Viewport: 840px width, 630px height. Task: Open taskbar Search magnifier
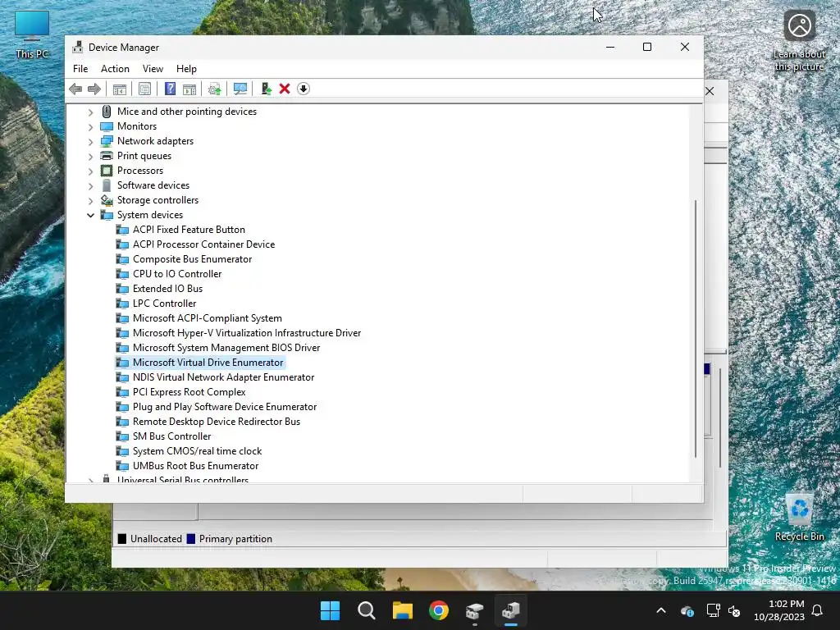367,610
